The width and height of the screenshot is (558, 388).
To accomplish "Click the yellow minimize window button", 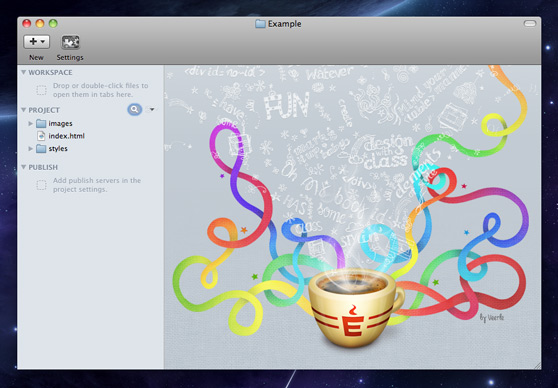I will (40, 23).
